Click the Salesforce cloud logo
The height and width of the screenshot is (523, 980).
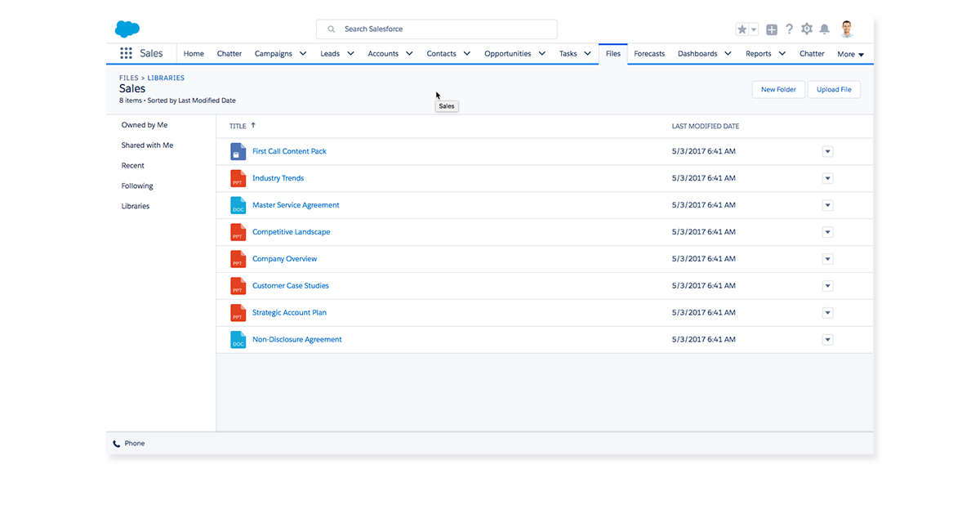[x=127, y=29]
